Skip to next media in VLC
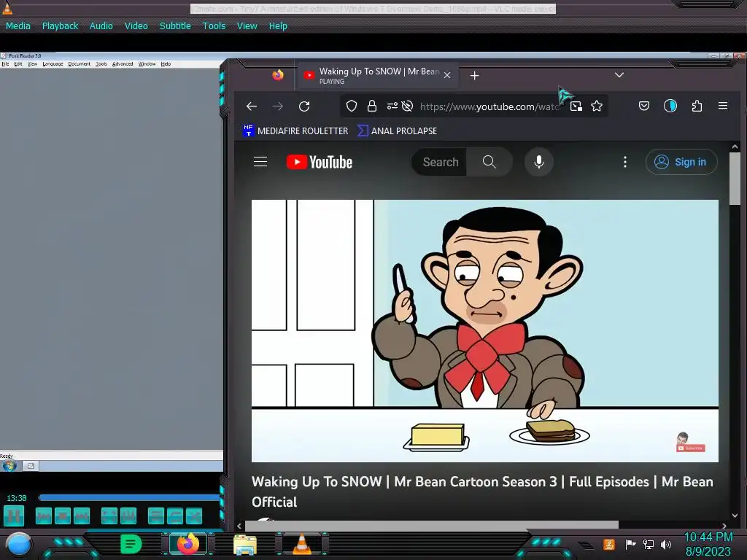 (82, 516)
